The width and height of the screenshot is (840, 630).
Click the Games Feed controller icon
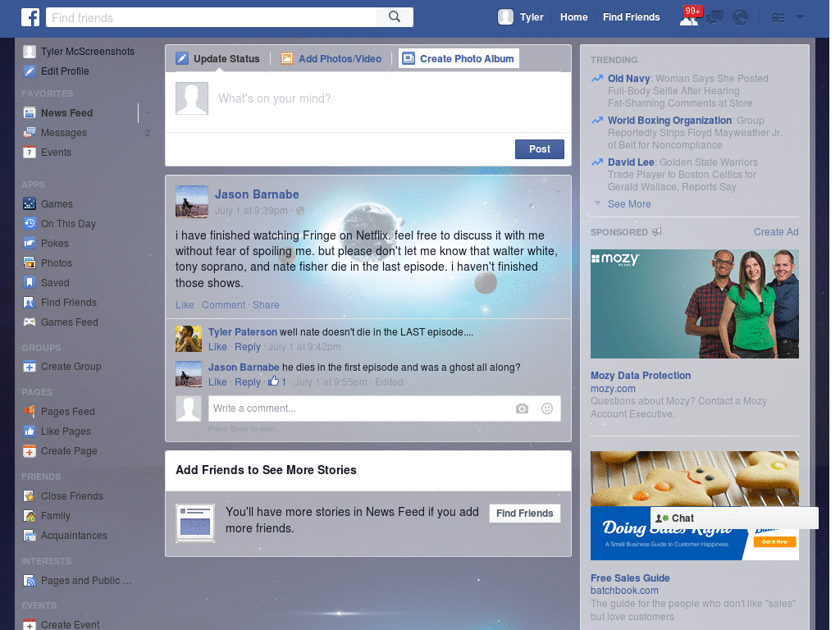coord(30,322)
